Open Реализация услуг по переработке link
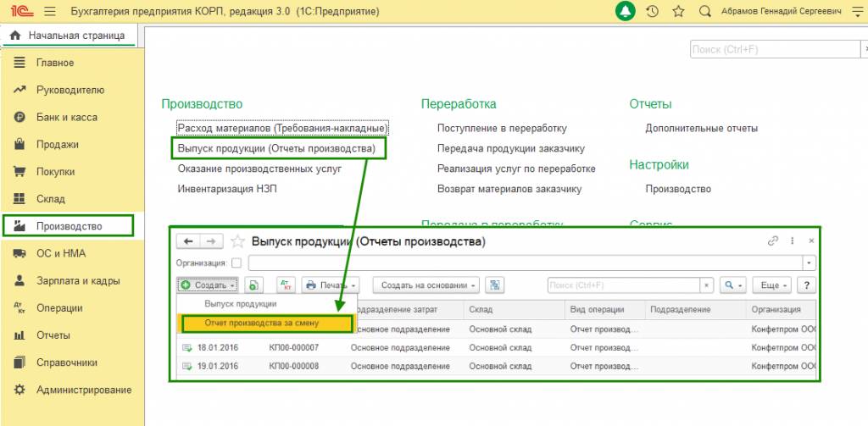Image resolution: width=868 pixels, height=426 pixels. [516, 169]
